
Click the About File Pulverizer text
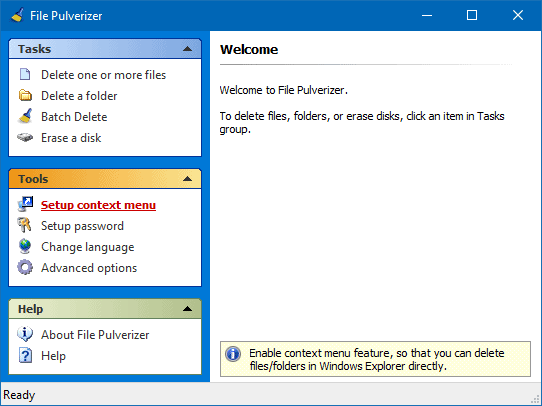95,334
